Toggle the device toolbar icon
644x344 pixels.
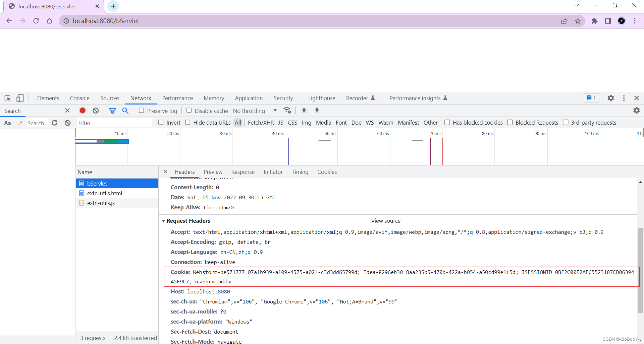tap(20, 98)
